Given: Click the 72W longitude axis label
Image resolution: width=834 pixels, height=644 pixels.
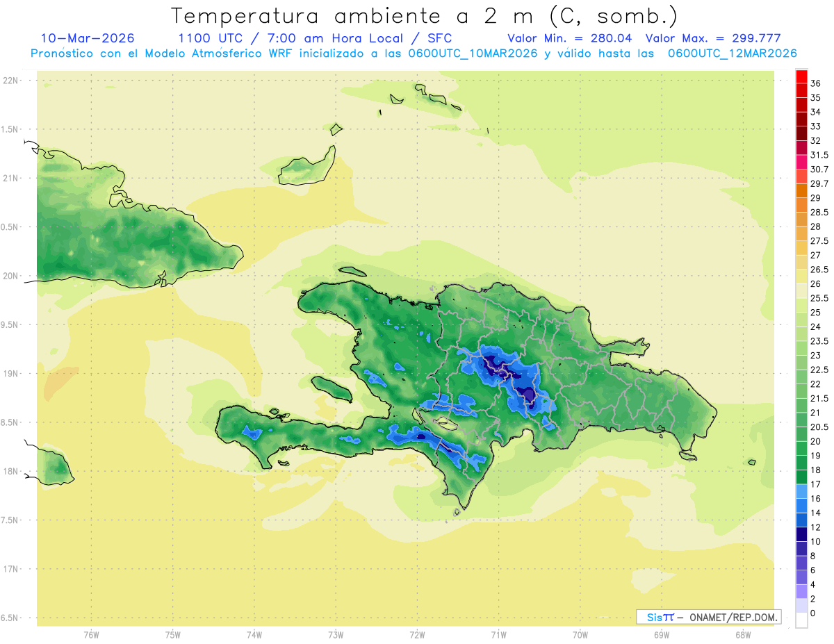Looking at the screenshot, I should pos(417,635).
